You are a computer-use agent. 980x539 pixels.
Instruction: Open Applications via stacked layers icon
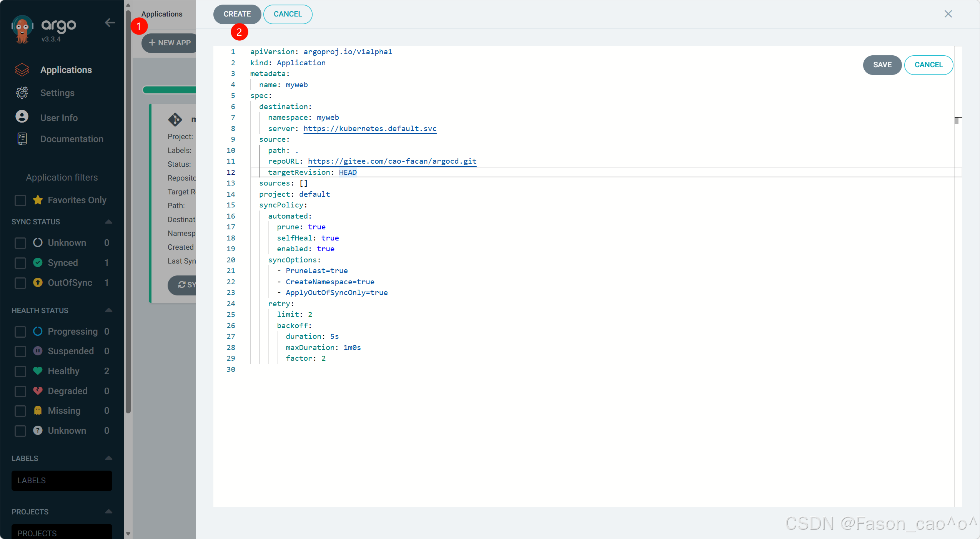pyautogui.click(x=22, y=70)
